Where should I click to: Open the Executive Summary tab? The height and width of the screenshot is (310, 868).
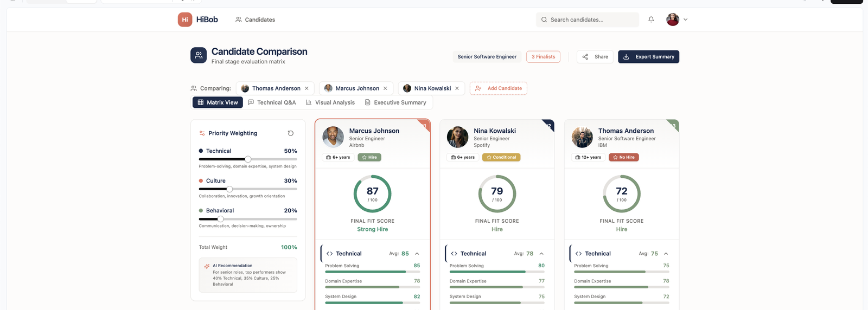[395, 102]
